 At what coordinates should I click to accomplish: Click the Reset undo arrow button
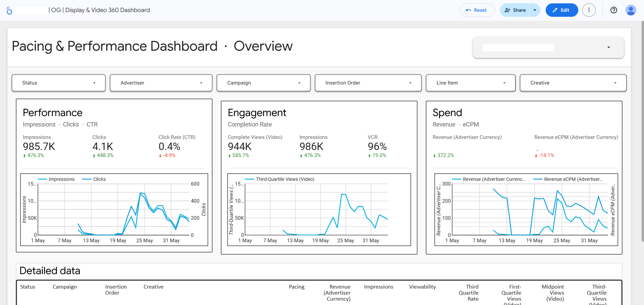[x=477, y=10]
